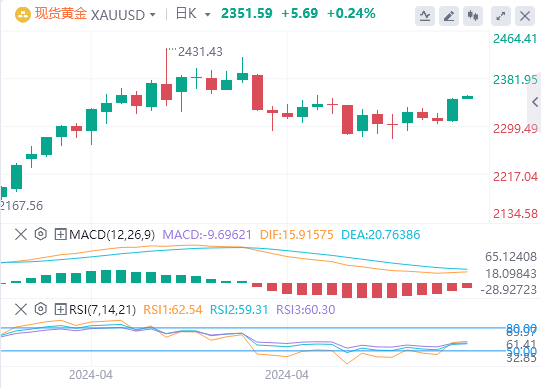Open the XAUUSD symbol dropdown arrow
Viewport: 541px width, 388px height.
[x=153, y=15]
